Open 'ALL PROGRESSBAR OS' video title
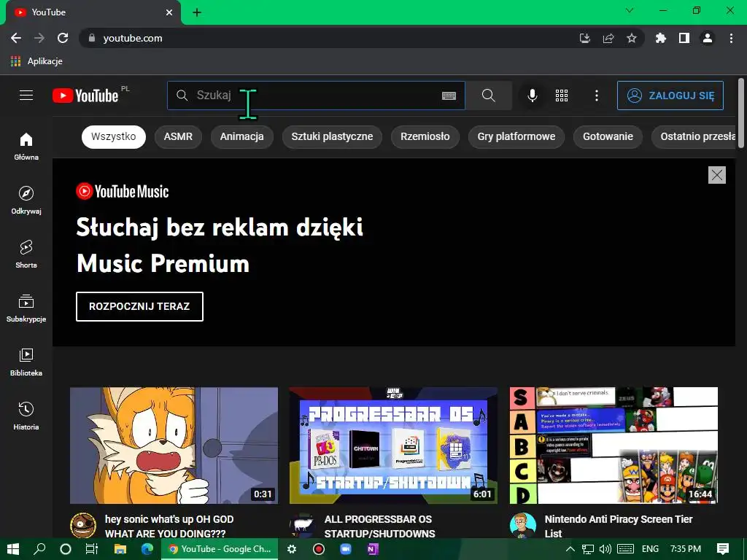The image size is (747, 560). 379,526
